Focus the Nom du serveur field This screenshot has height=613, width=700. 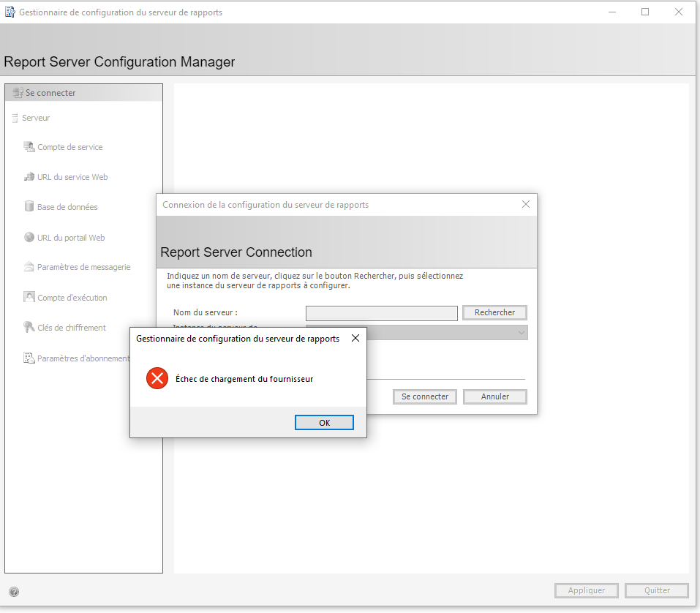tap(382, 313)
